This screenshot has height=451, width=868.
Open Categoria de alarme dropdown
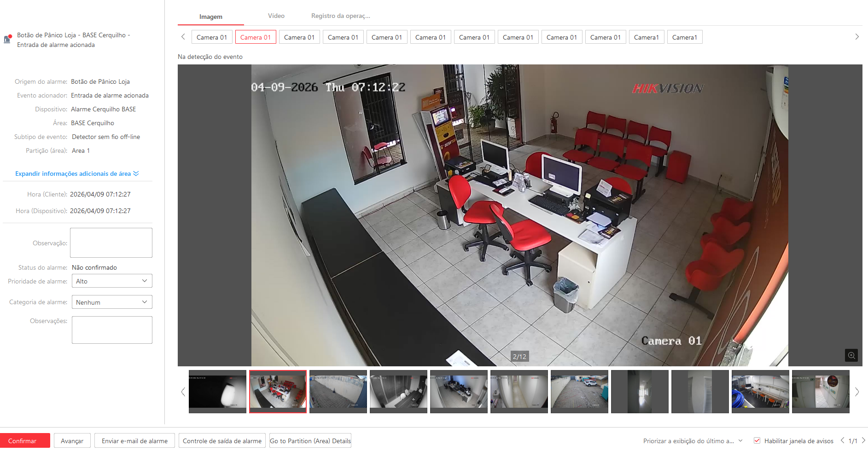(112, 302)
